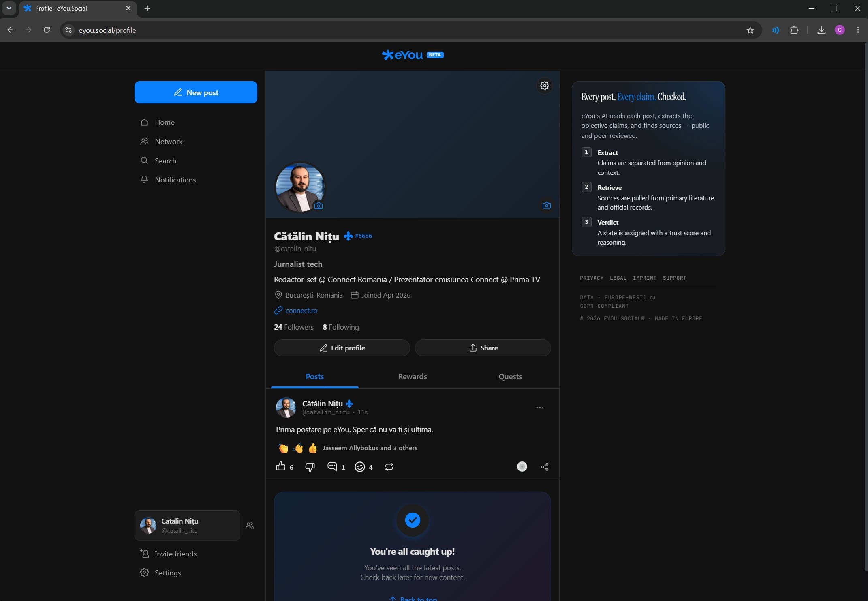Click the eYou logo in header
Viewport: 868px width, 601px height.
pos(402,55)
